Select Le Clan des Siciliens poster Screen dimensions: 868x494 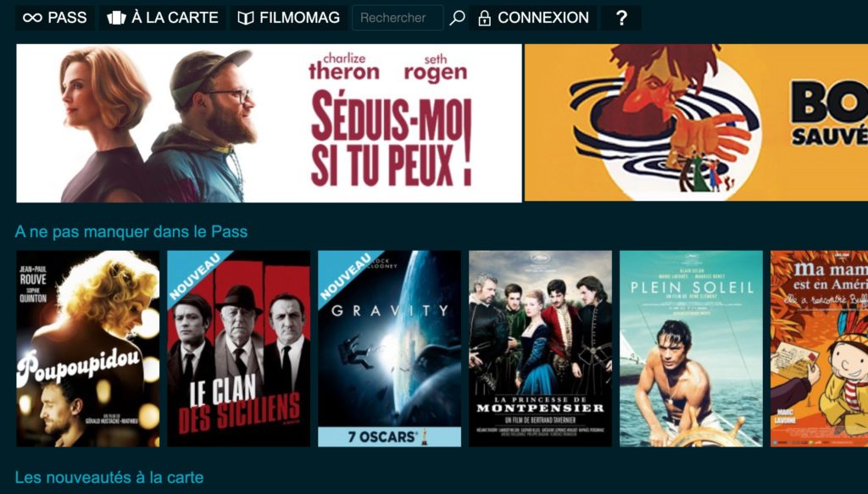click(238, 348)
